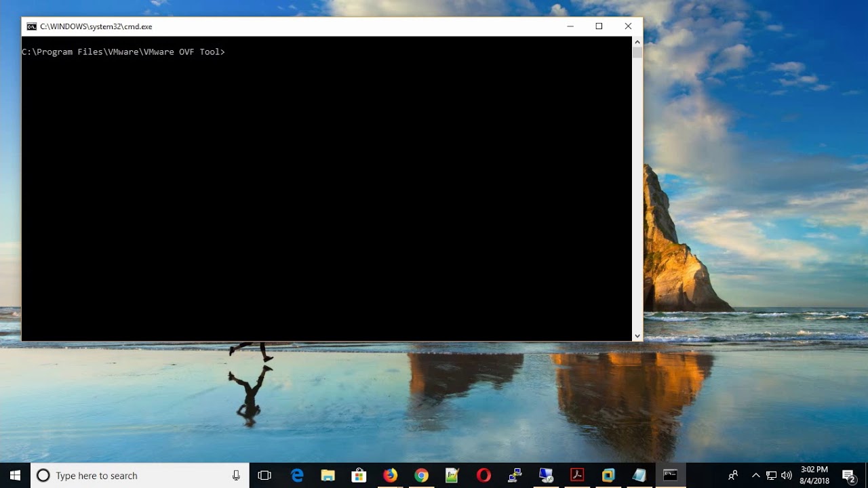This screenshot has width=868, height=488.
Task: Click the microphone icon in search box
Action: point(236,475)
